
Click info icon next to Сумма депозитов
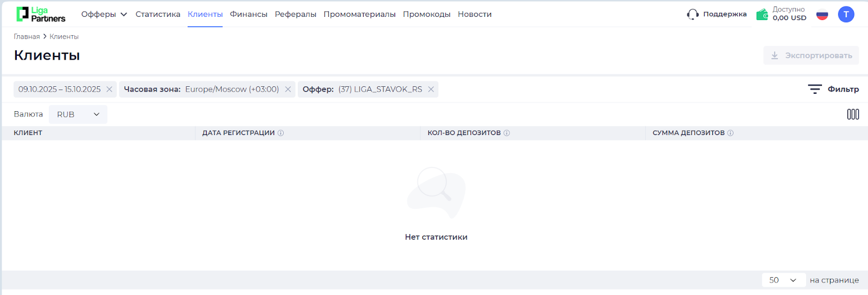pos(731,133)
